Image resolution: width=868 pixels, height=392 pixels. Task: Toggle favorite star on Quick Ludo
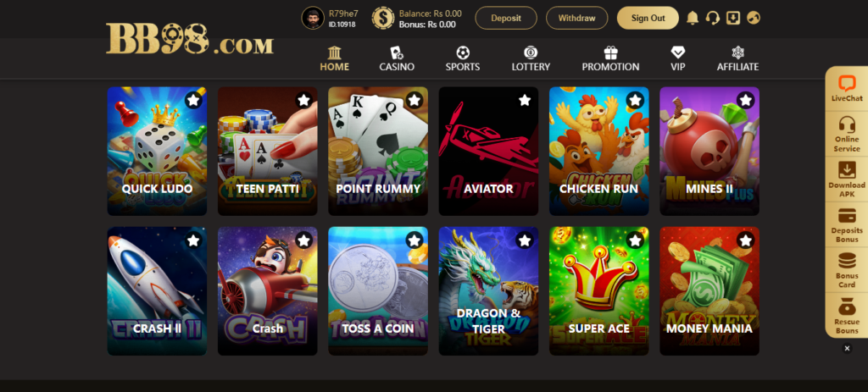(193, 100)
